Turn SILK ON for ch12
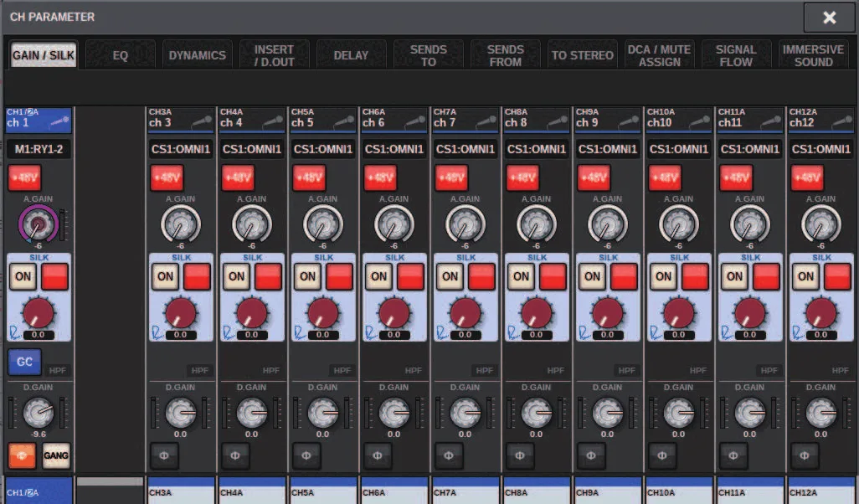The width and height of the screenshot is (859, 504). pos(806,276)
